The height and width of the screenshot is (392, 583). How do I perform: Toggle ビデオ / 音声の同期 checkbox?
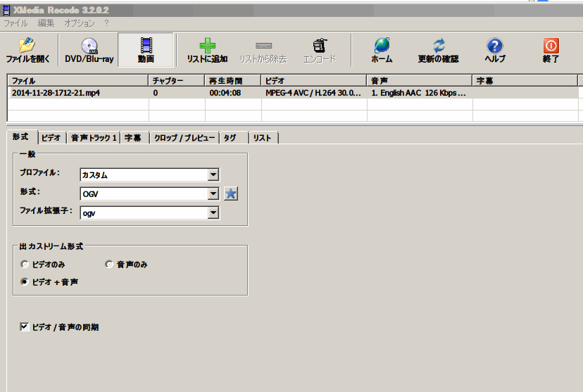pos(24,327)
